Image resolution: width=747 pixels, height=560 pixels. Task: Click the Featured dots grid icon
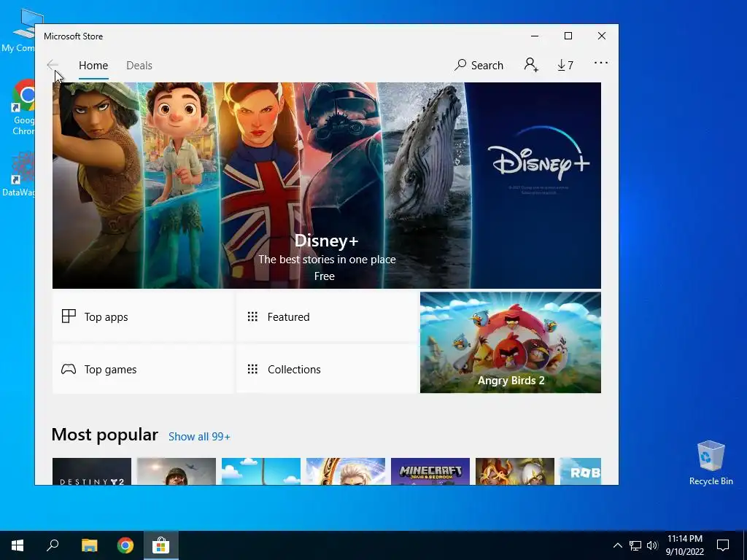point(252,316)
